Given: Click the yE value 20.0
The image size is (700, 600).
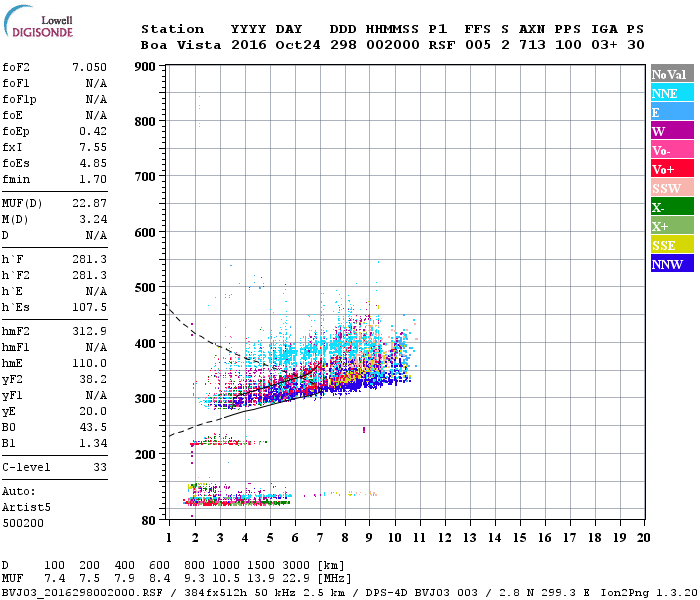Looking at the screenshot, I should pyautogui.click(x=93, y=412).
